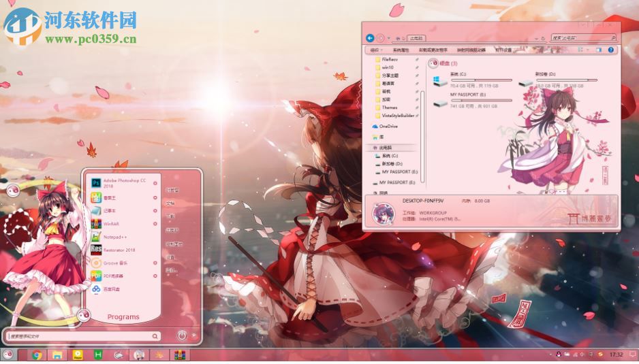Click Uninstall or change a program in toolbar
The height and width of the screenshot is (364, 639).
click(x=433, y=50)
